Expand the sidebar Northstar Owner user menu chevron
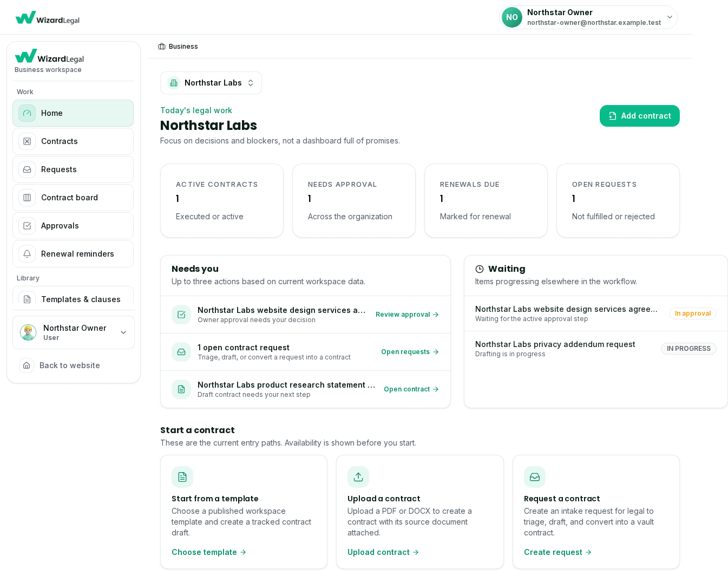Image resolution: width=728 pixels, height=582 pixels. pyautogui.click(x=123, y=332)
